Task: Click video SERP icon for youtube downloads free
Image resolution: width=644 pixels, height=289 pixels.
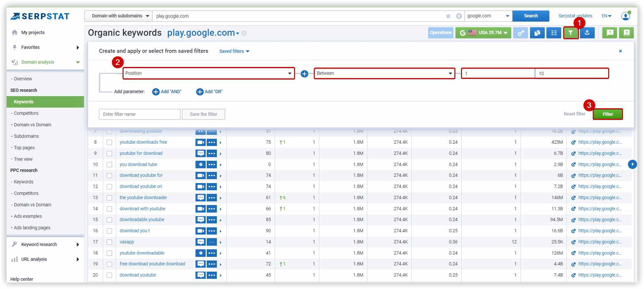Action: pyautogui.click(x=200, y=142)
